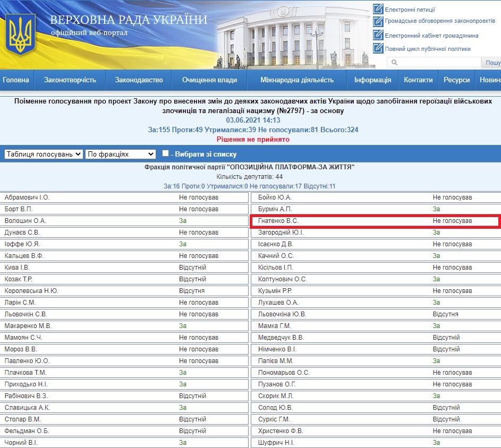
Task: Click the Електронний кабінет громадянина icon
Action: (378, 35)
